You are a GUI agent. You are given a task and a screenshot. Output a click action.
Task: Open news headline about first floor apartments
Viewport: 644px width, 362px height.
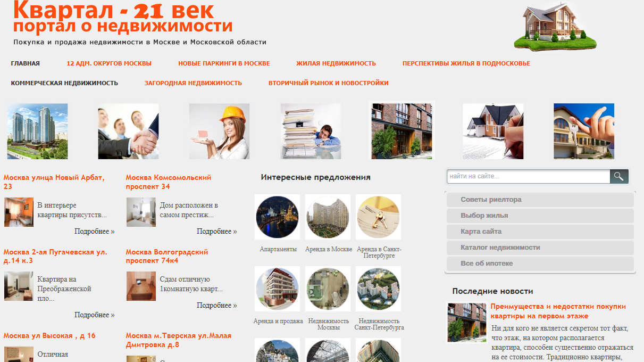tap(558, 311)
